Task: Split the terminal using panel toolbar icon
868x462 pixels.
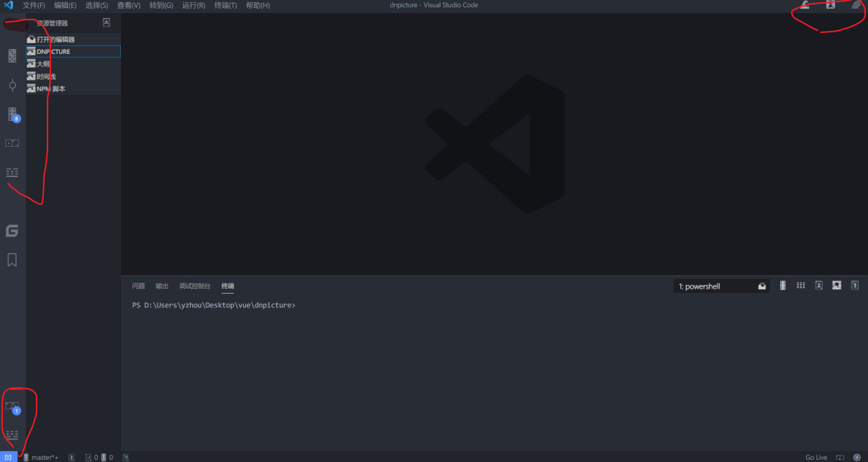Action: (801, 286)
